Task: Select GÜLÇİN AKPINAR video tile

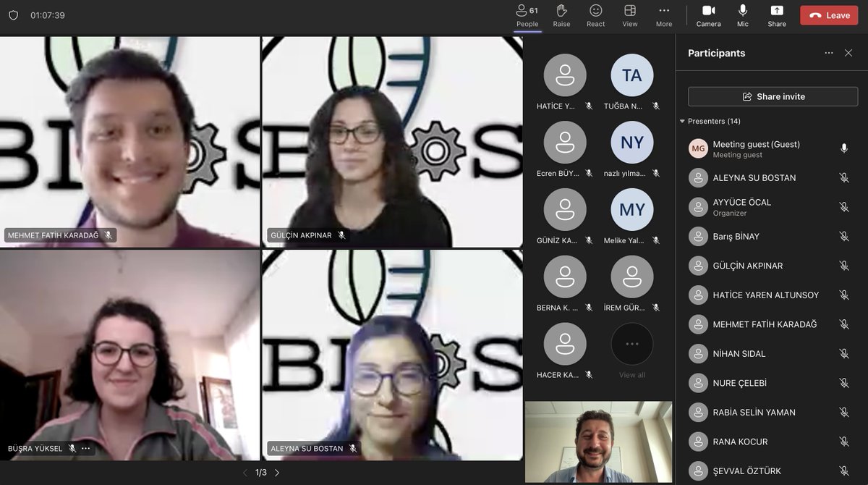Action: 392,142
